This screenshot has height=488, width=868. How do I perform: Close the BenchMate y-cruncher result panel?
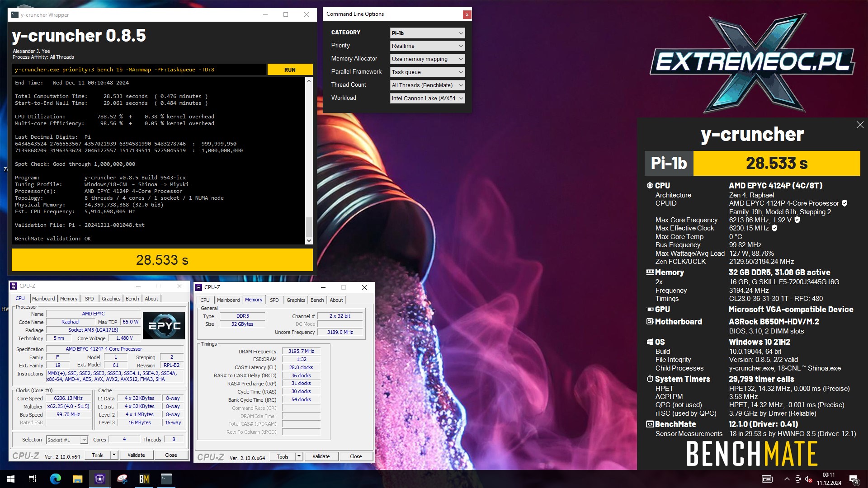(x=860, y=125)
